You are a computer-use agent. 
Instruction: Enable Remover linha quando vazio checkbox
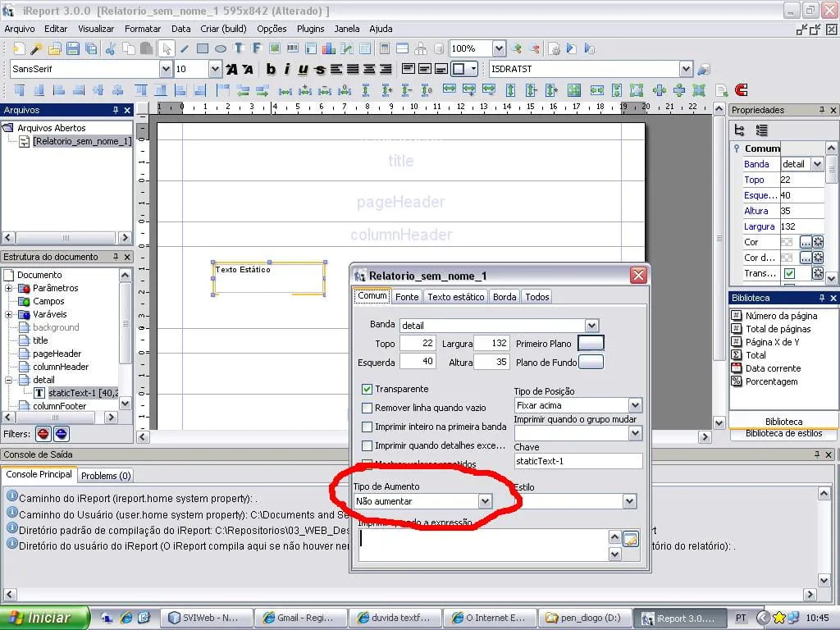367,409
